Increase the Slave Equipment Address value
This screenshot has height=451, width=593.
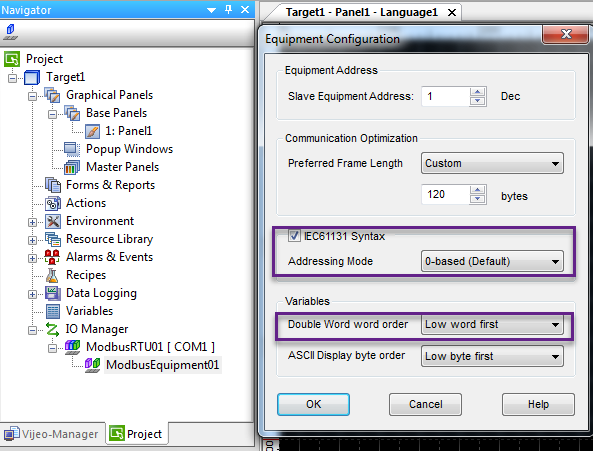[x=478, y=92]
